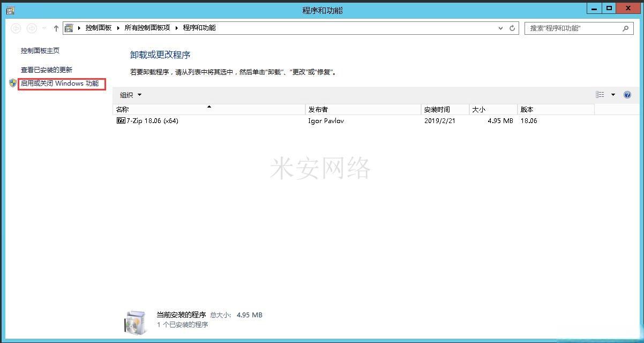Sort by 发布者 column header
Image resolution: width=644 pixels, height=343 pixels.
363,109
